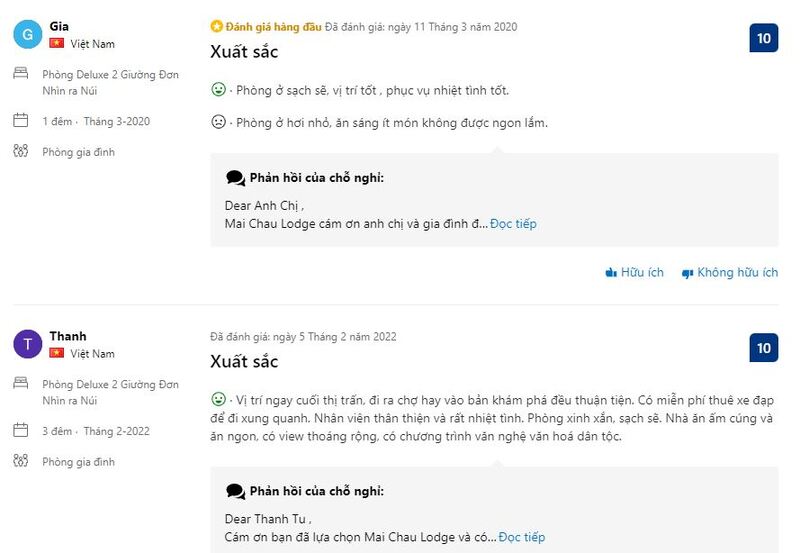Click sad face icon in Gia's review
This screenshot has height=553, width=800.
click(x=218, y=123)
